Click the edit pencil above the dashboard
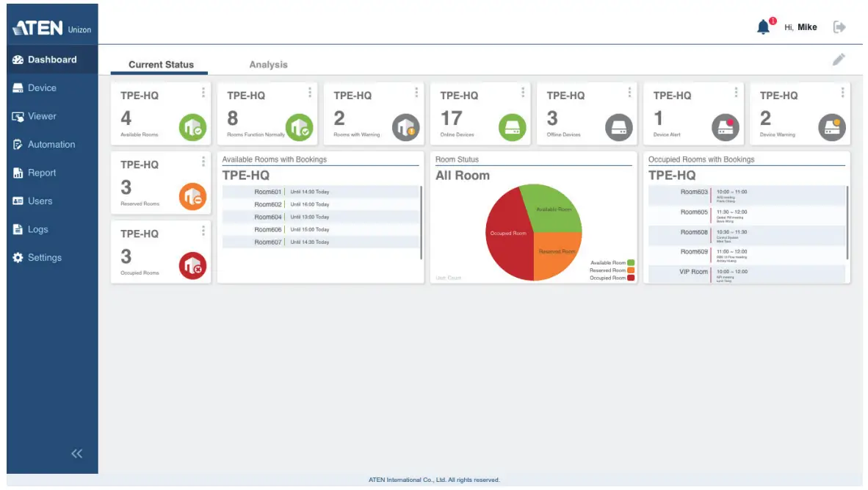 [838, 60]
